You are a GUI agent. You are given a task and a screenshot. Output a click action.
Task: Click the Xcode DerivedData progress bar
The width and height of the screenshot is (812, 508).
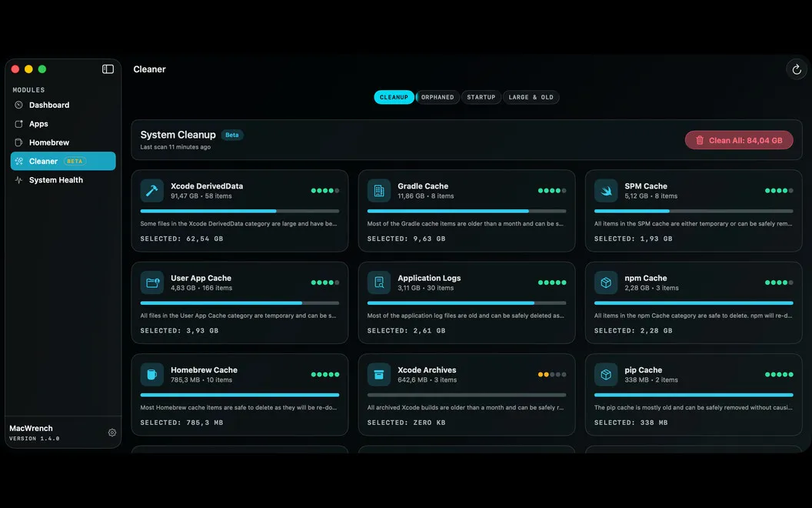(x=240, y=211)
